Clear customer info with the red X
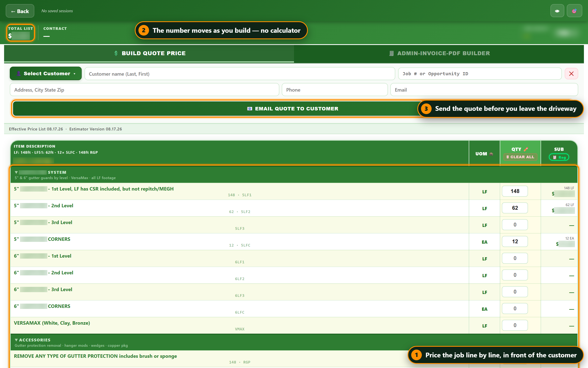Image resolution: width=588 pixels, height=368 pixels. click(571, 74)
